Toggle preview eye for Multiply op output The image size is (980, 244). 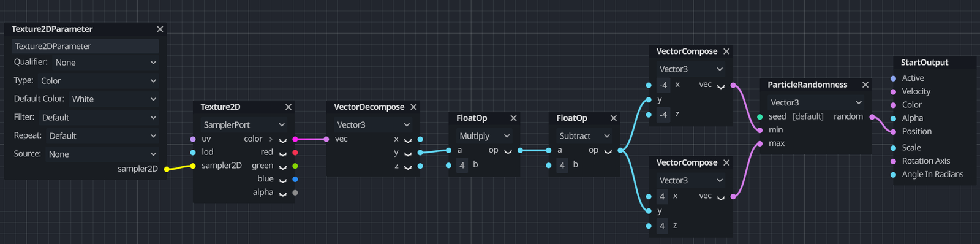tap(508, 151)
